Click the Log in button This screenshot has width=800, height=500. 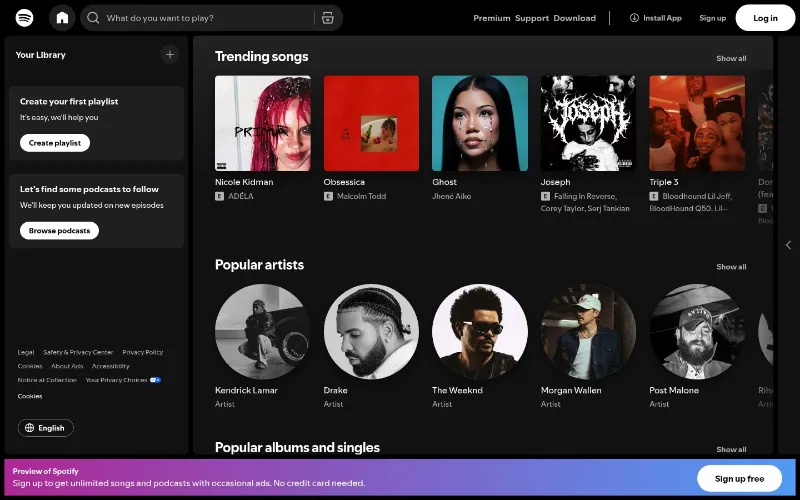[765, 18]
